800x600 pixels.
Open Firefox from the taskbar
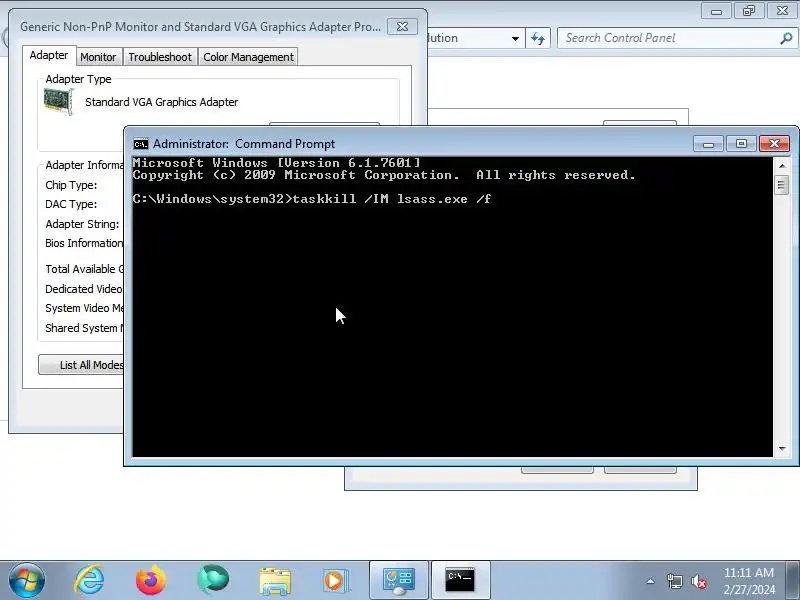[x=151, y=581]
